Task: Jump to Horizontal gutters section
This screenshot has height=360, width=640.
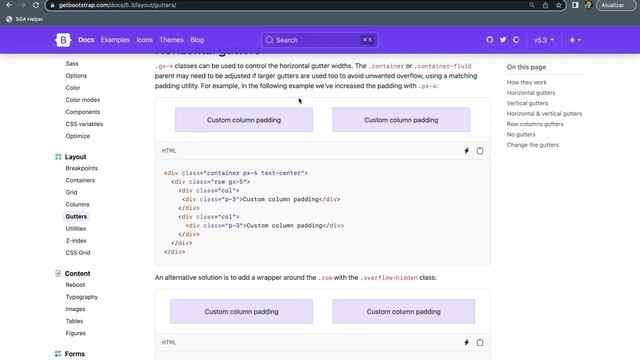Action: click(x=531, y=93)
